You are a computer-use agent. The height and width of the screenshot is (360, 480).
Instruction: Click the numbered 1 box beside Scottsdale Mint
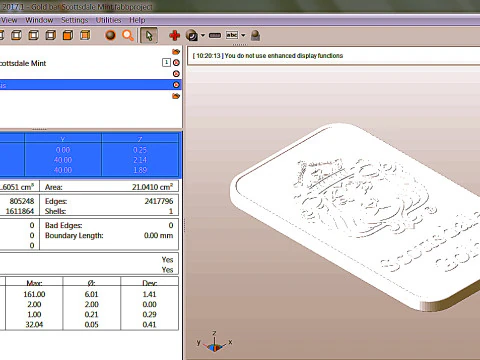[x=166, y=62]
